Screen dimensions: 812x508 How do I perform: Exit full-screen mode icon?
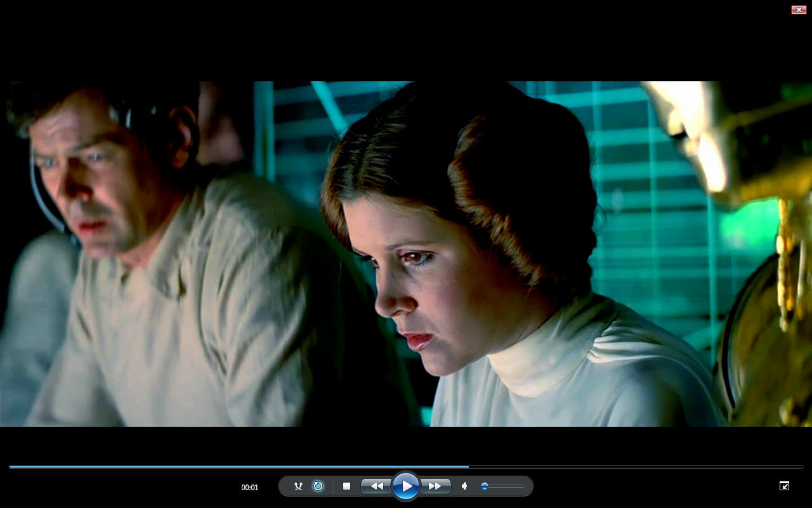tap(785, 486)
